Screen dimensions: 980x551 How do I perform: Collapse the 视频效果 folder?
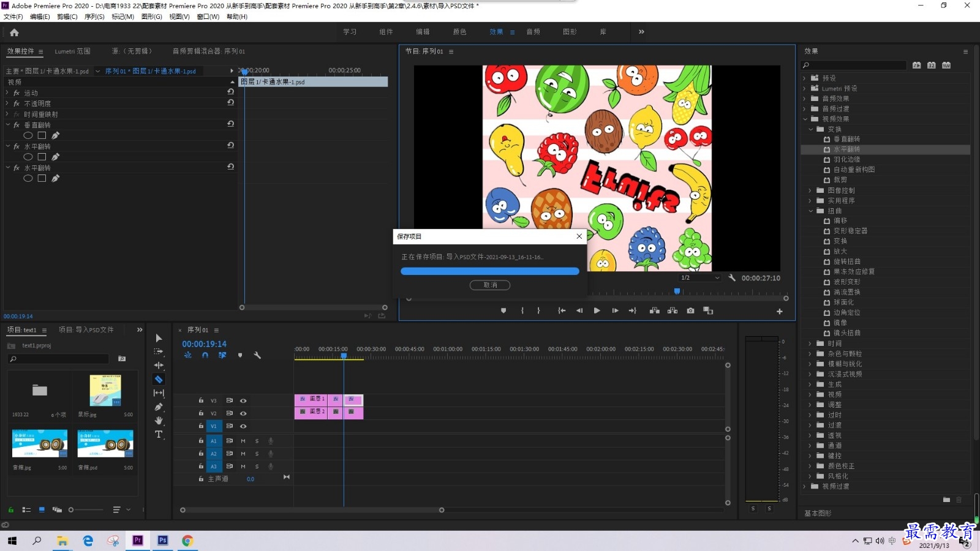pos(805,119)
